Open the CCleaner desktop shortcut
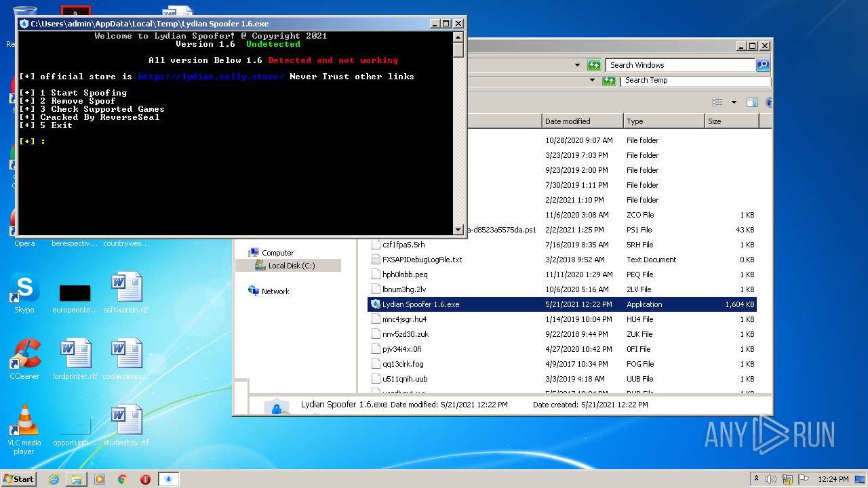Viewport: 868px width, 488px height. coord(24,359)
